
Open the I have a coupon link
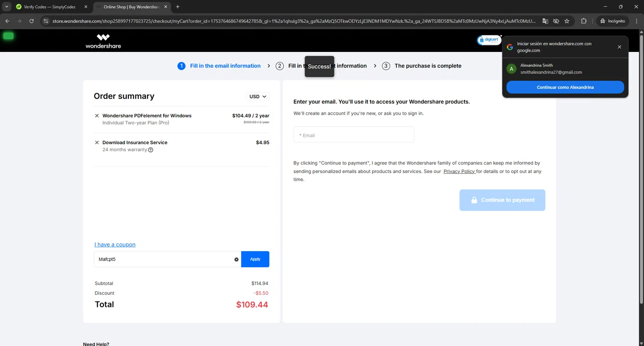(115, 245)
